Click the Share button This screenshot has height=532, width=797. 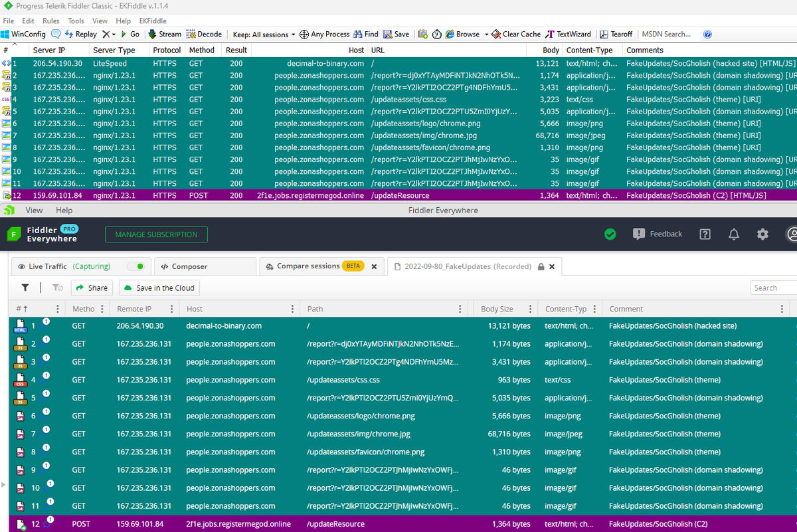(x=92, y=288)
